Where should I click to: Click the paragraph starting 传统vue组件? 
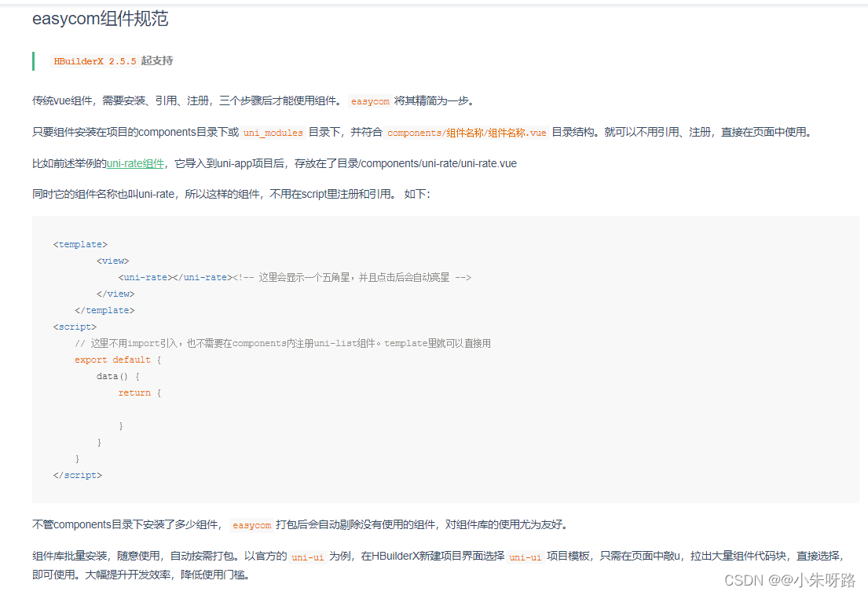(x=253, y=100)
